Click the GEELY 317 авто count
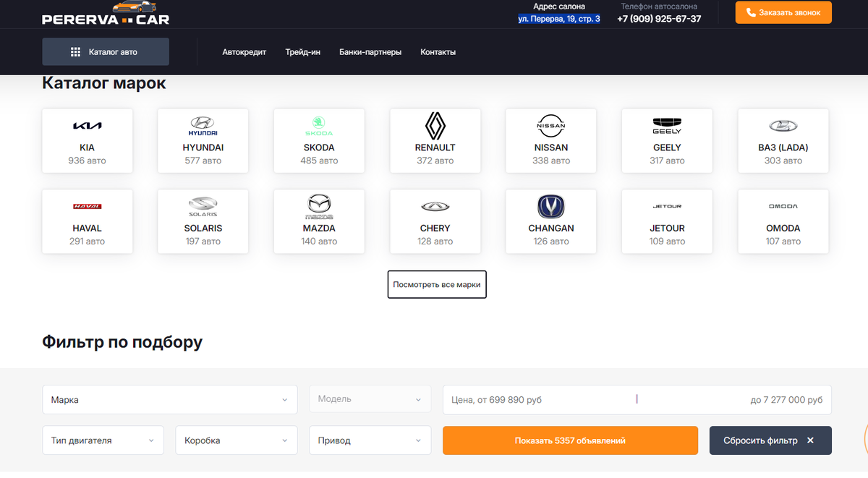The image size is (868, 478). (x=667, y=161)
